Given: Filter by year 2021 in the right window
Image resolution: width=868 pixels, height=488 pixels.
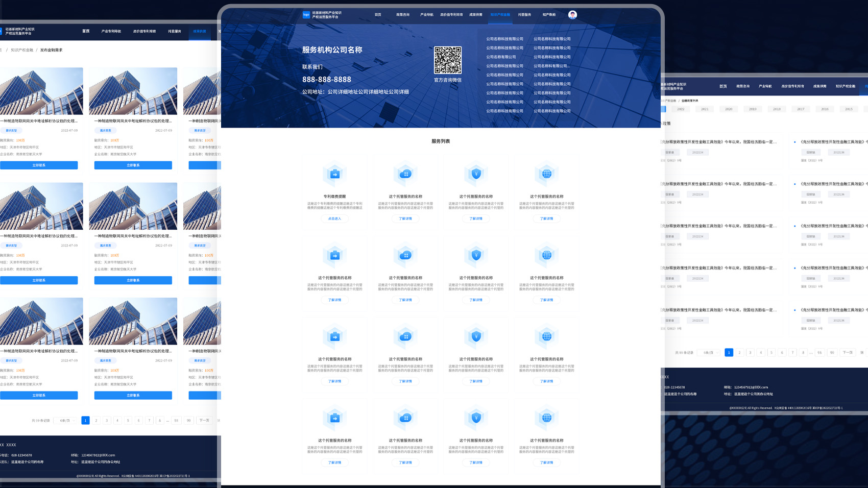Looking at the screenshot, I should click(705, 109).
